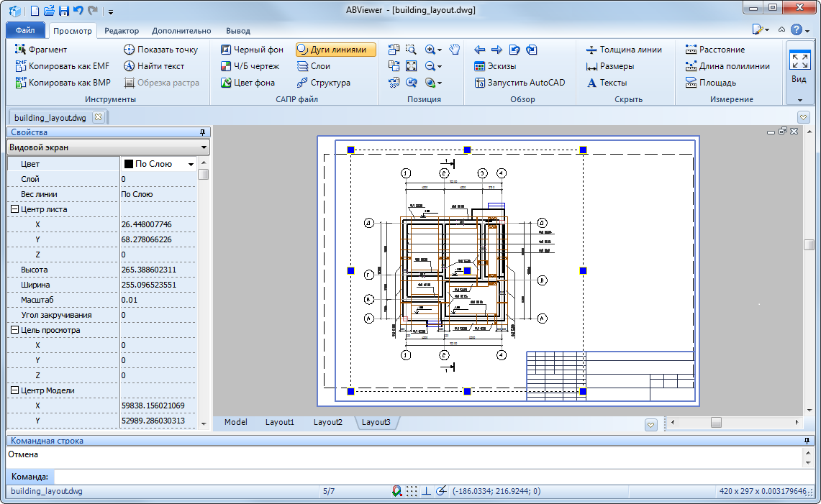The image size is (821, 504).
Task: Toggle Черный фон background option
Action: (251, 50)
